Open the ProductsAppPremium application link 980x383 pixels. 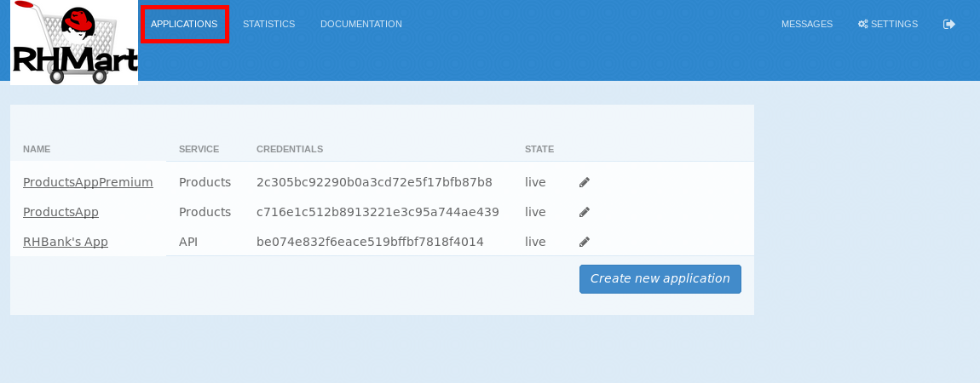[88, 182]
